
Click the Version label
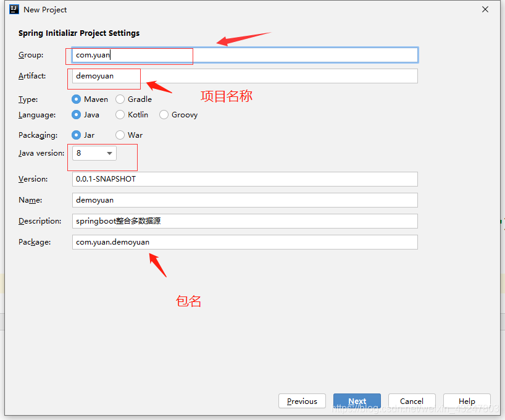pos(33,179)
